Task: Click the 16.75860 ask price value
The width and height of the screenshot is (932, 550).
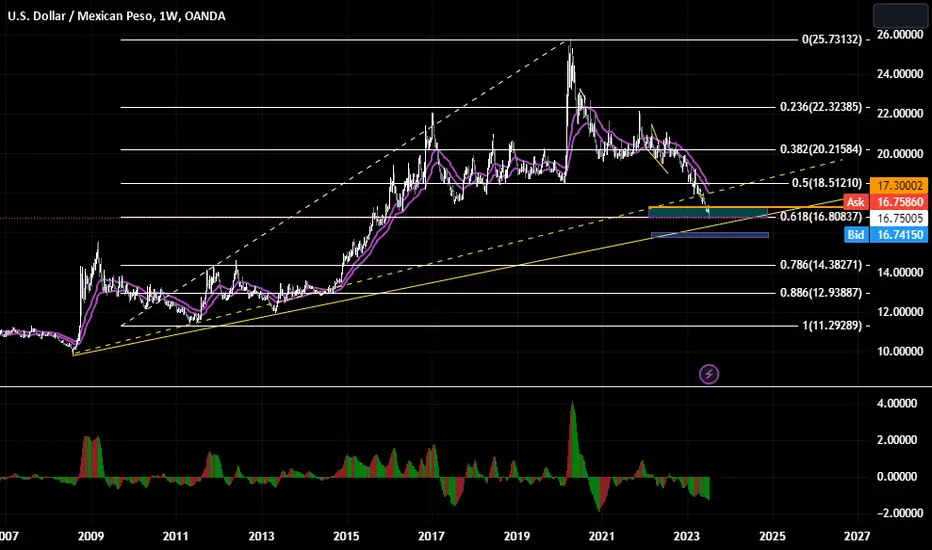Action: [x=898, y=202]
